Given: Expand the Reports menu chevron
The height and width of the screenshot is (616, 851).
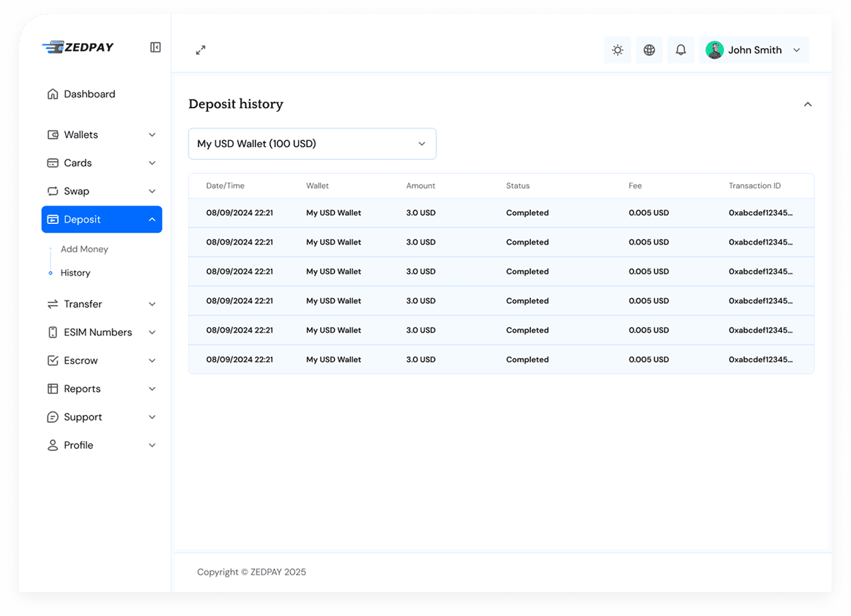Looking at the screenshot, I should [x=152, y=389].
